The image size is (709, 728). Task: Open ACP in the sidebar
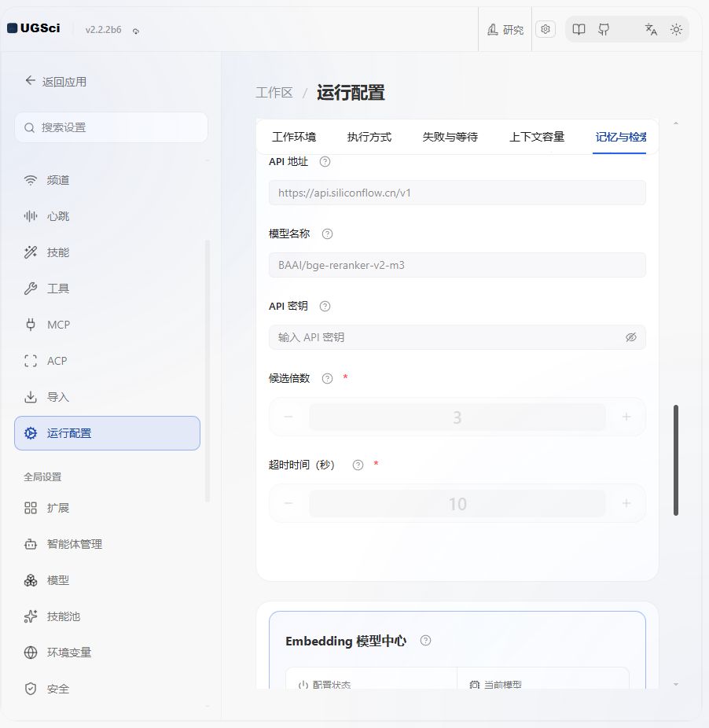tap(107, 361)
